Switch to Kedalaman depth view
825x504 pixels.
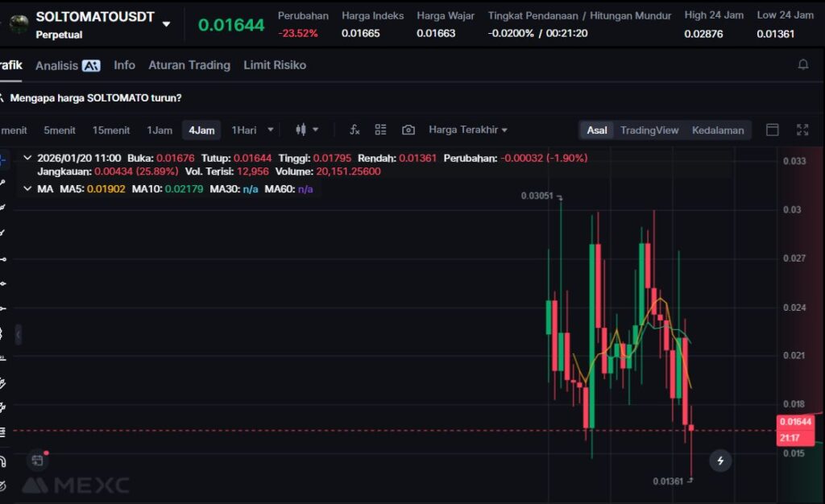pyautogui.click(x=718, y=130)
